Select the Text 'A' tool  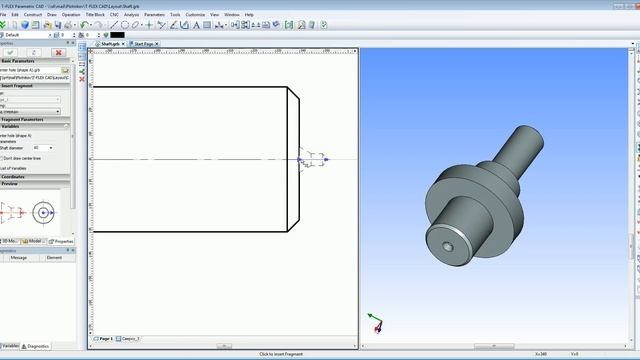pyautogui.click(x=196, y=25)
